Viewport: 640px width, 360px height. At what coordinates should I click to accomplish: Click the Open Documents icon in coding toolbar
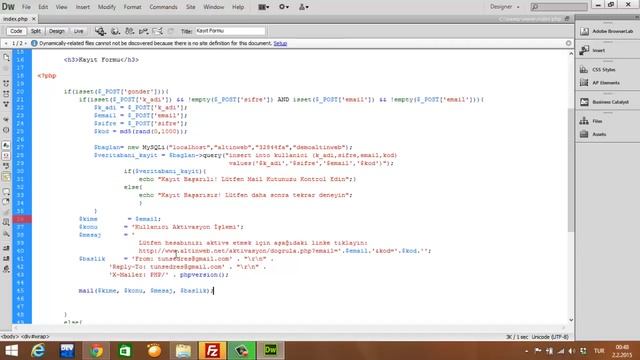click(x=6, y=58)
